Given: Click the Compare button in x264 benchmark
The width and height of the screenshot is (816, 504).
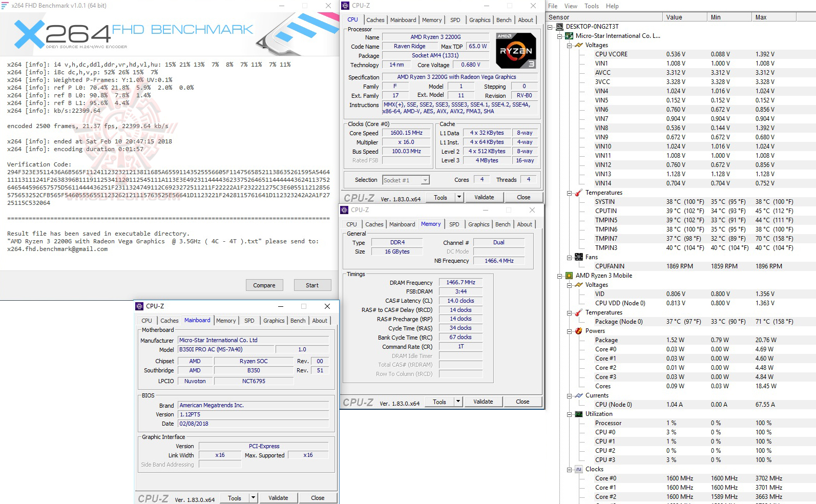Looking at the screenshot, I should coord(264,285).
